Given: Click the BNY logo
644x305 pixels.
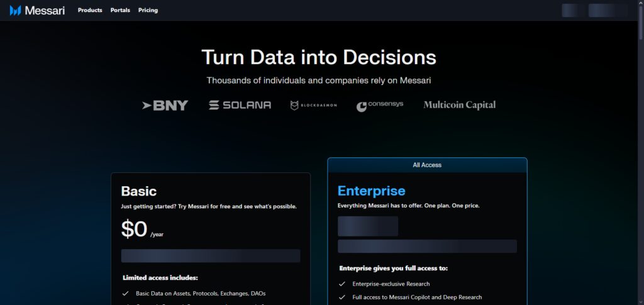Looking at the screenshot, I should tap(165, 106).
